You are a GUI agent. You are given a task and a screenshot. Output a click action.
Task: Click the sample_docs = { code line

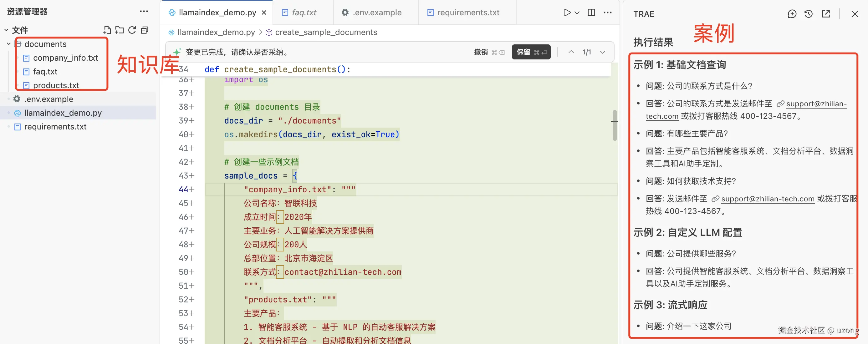(260, 175)
